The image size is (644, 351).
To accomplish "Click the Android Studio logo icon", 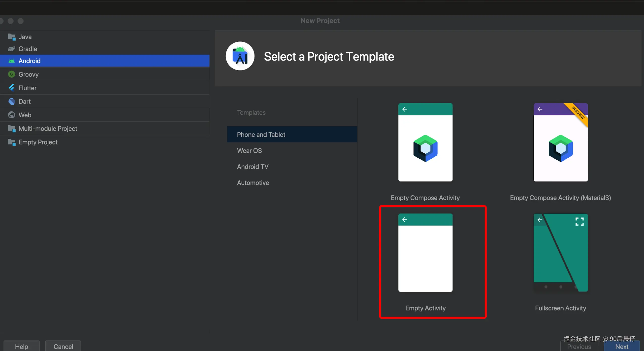I will [240, 56].
